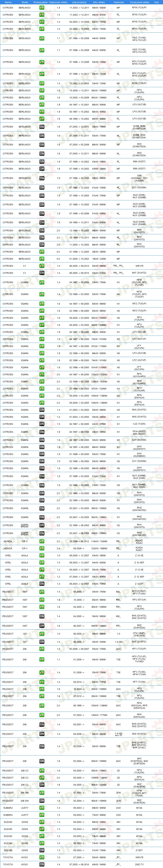Click the Lata produkcji column header
This screenshot has width=163, height=868.
pos(79,2)
